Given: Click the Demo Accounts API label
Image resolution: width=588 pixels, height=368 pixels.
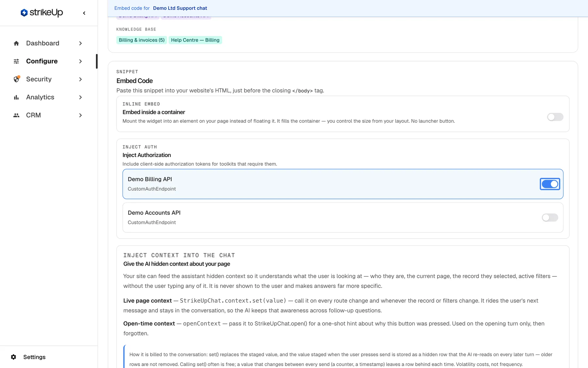Looking at the screenshot, I should (x=154, y=213).
